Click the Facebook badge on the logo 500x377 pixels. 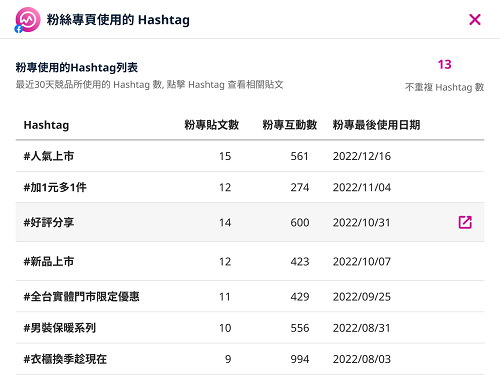click(x=19, y=29)
